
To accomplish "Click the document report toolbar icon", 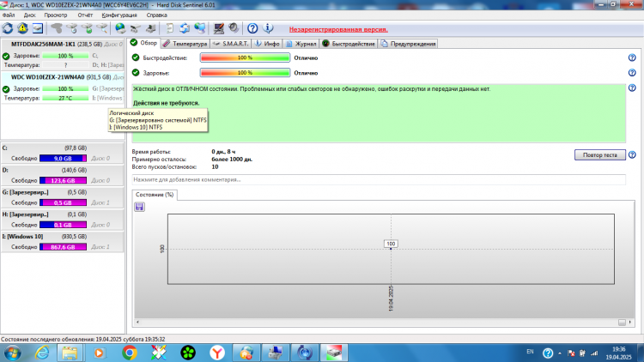I will (169, 28).
